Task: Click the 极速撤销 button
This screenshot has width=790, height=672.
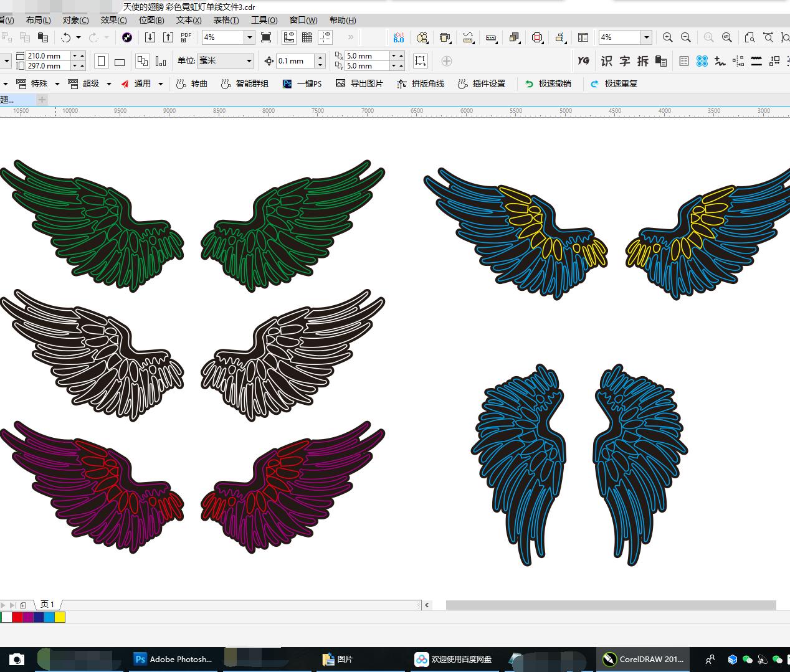Action: pyautogui.click(x=548, y=83)
